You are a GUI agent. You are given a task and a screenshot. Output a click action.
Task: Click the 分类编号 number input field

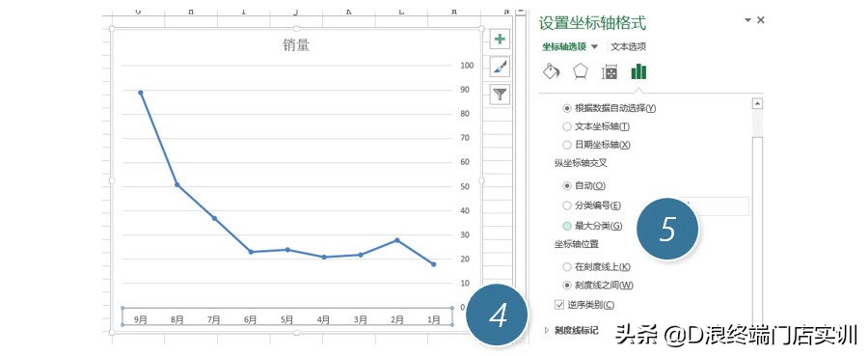point(718,205)
